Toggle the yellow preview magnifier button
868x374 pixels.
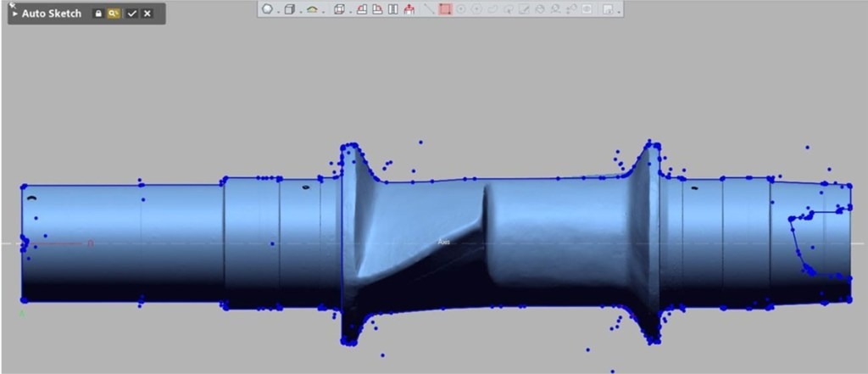[x=114, y=14]
